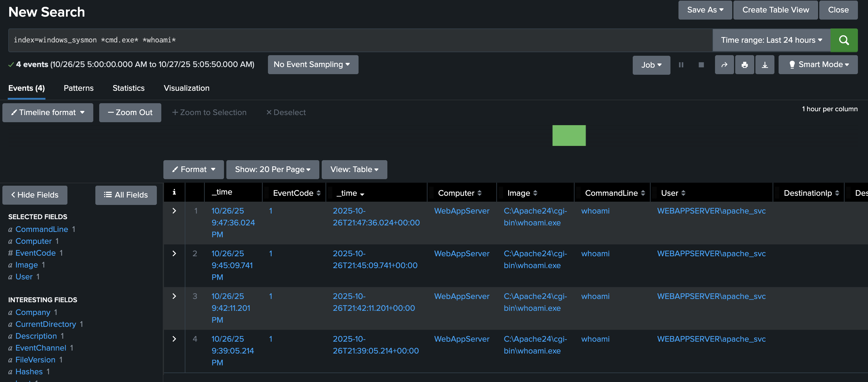Open the No Event Sampling dropdown
This screenshot has height=382, width=868.
[313, 64]
